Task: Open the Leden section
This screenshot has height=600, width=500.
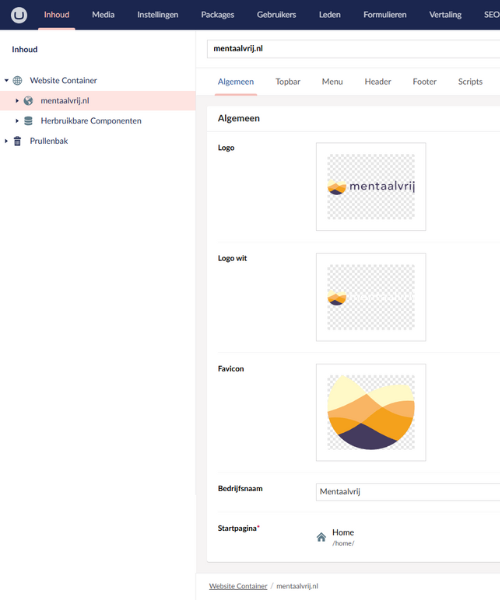Action: click(330, 15)
